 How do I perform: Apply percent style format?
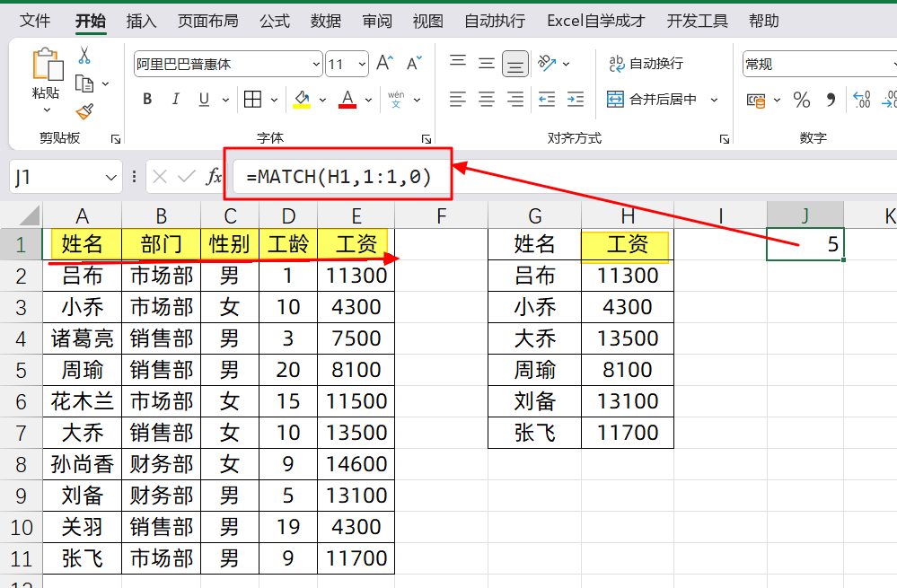[802, 101]
